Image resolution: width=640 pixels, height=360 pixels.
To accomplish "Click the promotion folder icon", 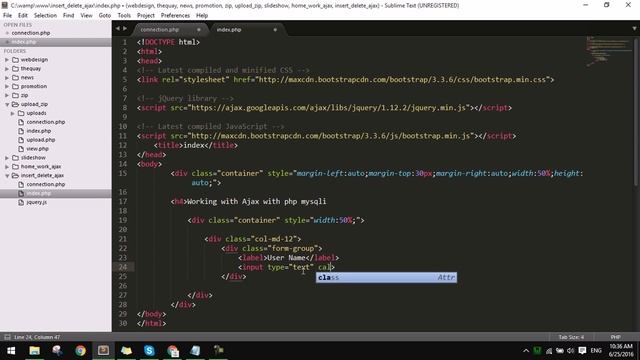I will [16, 87].
